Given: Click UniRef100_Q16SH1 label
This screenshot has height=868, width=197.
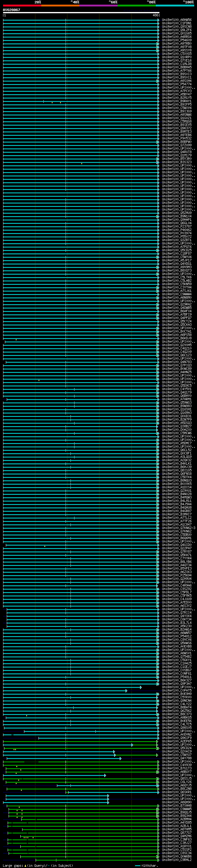Looking at the screenshot, I should click(177, 409).
